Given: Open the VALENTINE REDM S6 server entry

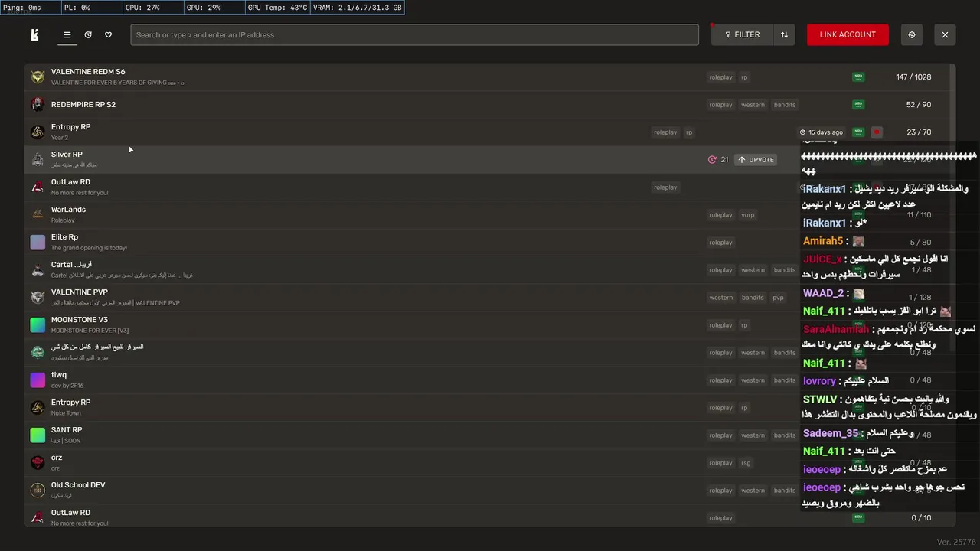Looking at the screenshot, I should tap(486, 77).
